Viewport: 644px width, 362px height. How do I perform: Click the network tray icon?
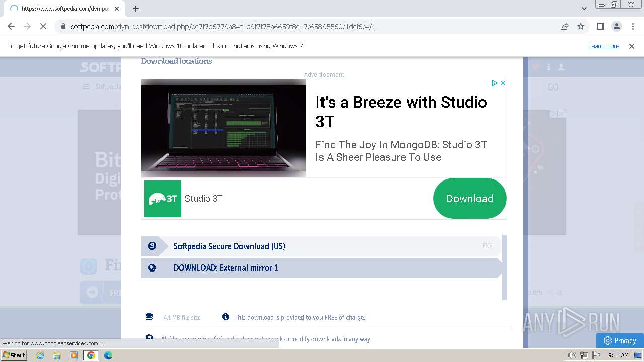tap(584, 355)
